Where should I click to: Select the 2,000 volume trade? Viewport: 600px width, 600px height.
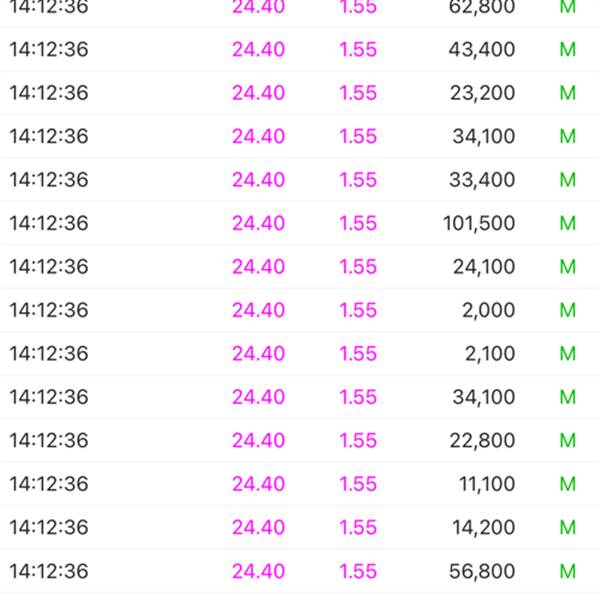click(489, 310)
